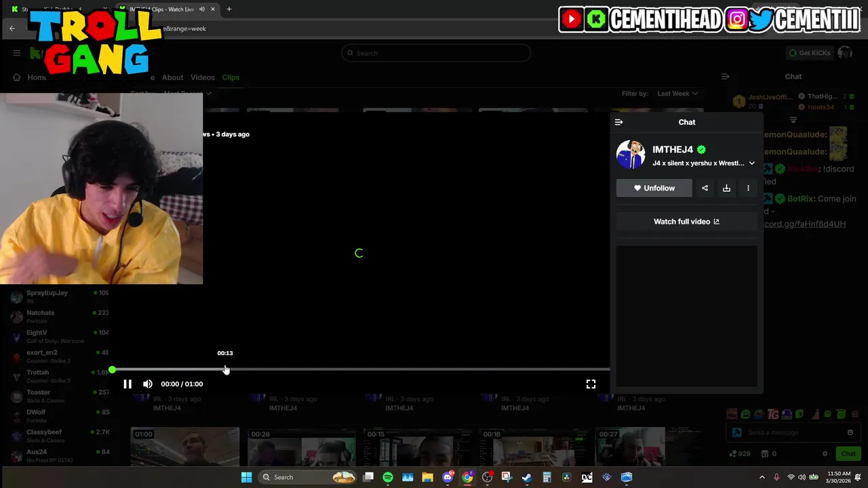Seek on the clip progress bar
This screenshot has width=868, height=488.
359,369
